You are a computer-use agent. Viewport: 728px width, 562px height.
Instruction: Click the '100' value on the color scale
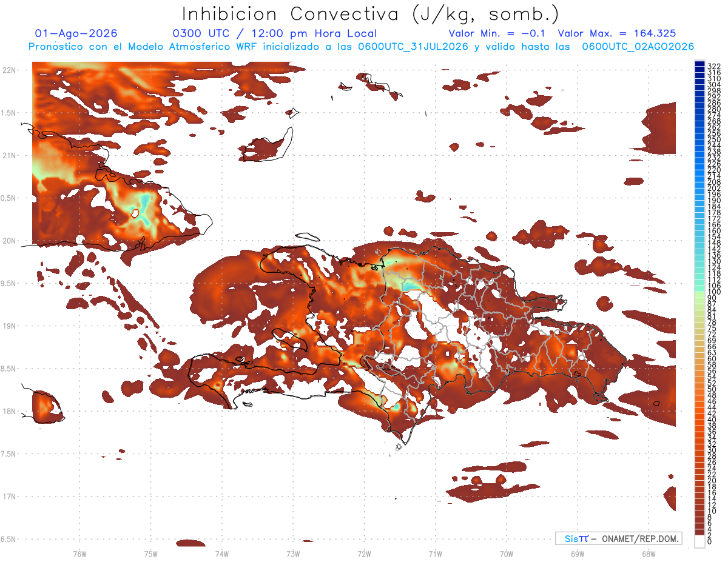[713, 293]
